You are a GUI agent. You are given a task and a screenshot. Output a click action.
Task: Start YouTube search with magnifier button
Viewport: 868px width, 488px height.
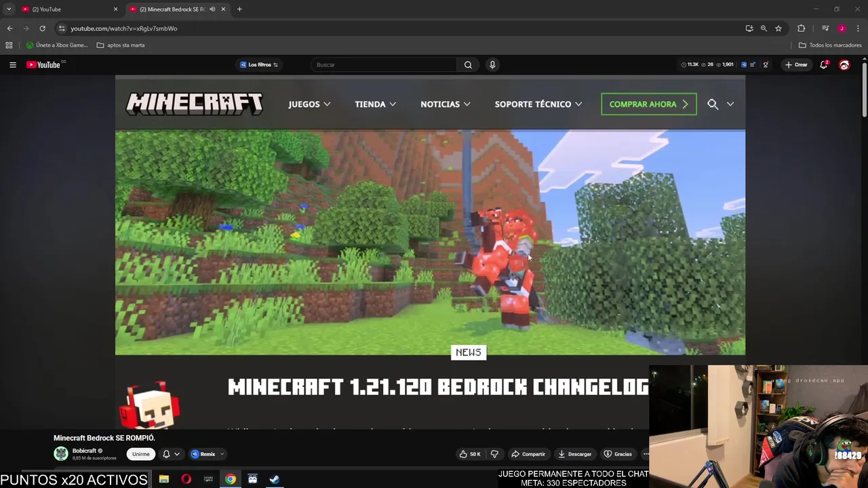coord(468,64)
